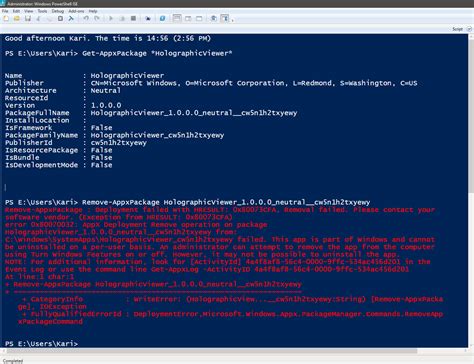474x364 pixels.
Task: Click the Run Selection icon
Action: [x=122, y=18]
